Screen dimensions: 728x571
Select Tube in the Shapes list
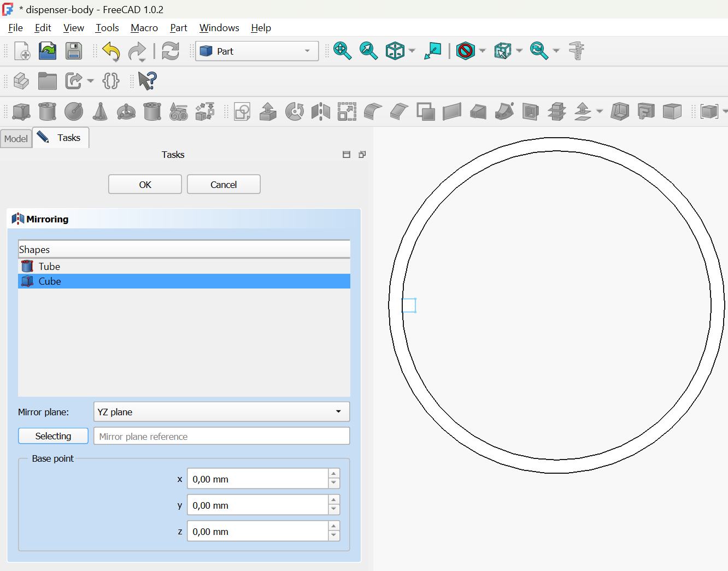(184, 267)
